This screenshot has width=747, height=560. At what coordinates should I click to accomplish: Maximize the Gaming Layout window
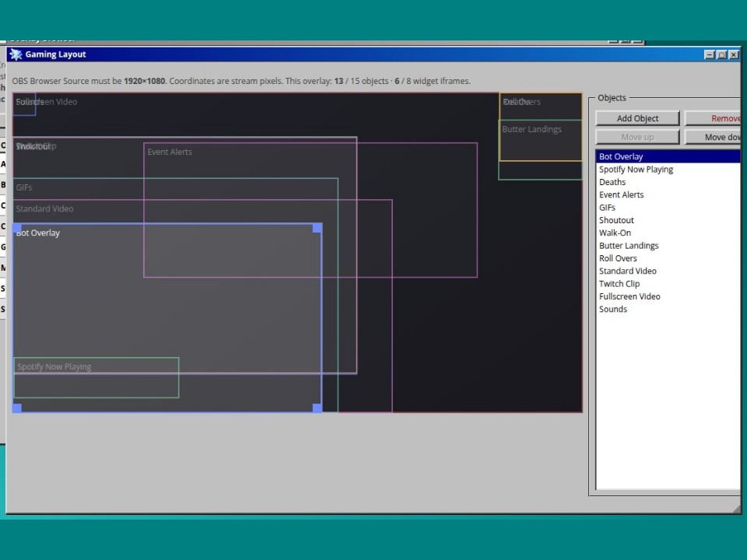click(722, 54)
